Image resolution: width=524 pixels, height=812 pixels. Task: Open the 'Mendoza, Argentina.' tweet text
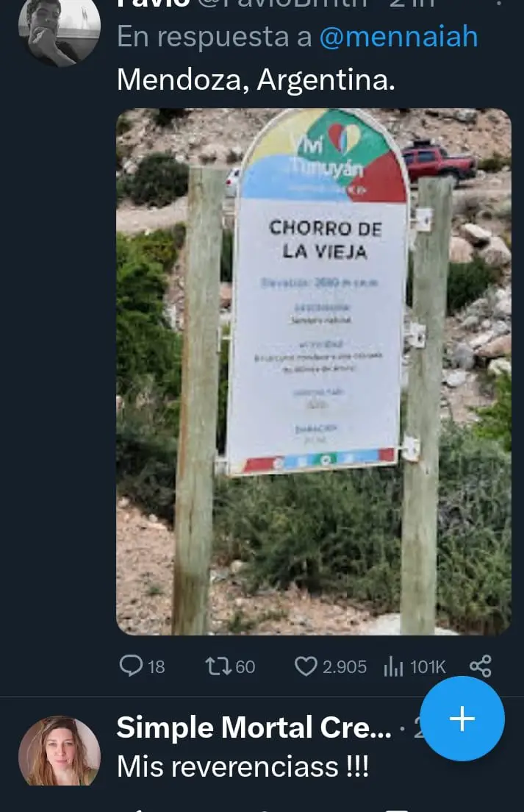pos(256,80)
